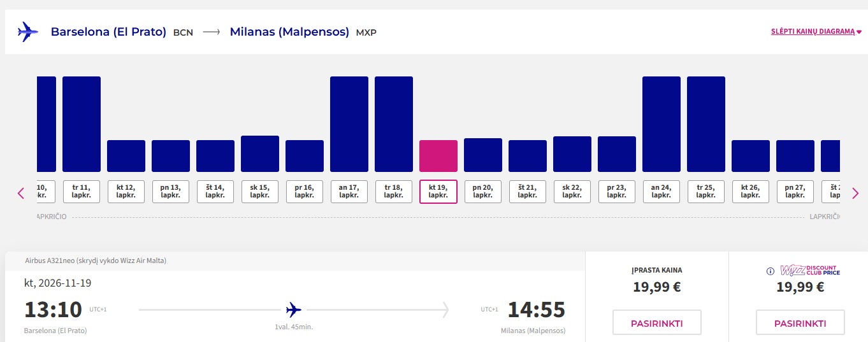
Task: Choose Pasirinkti under Wizz Discount Club price
Action: (x=800, y=323)
